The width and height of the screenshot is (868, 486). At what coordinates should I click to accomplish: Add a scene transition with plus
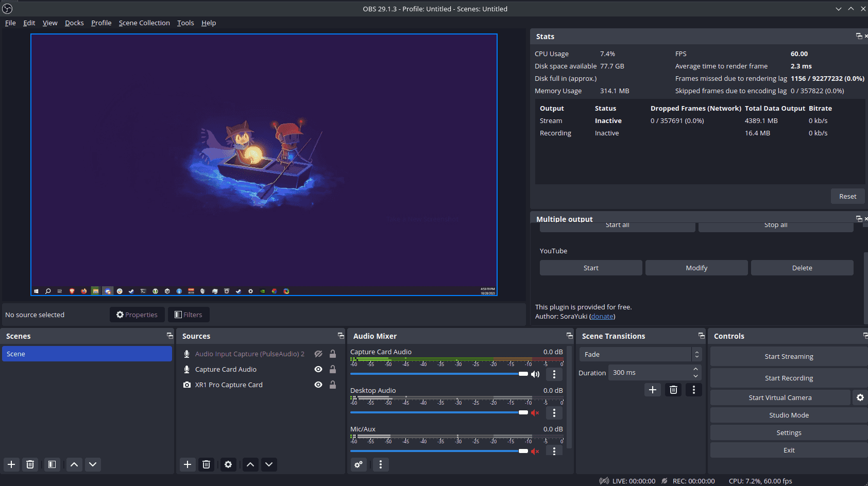(653, 390)
